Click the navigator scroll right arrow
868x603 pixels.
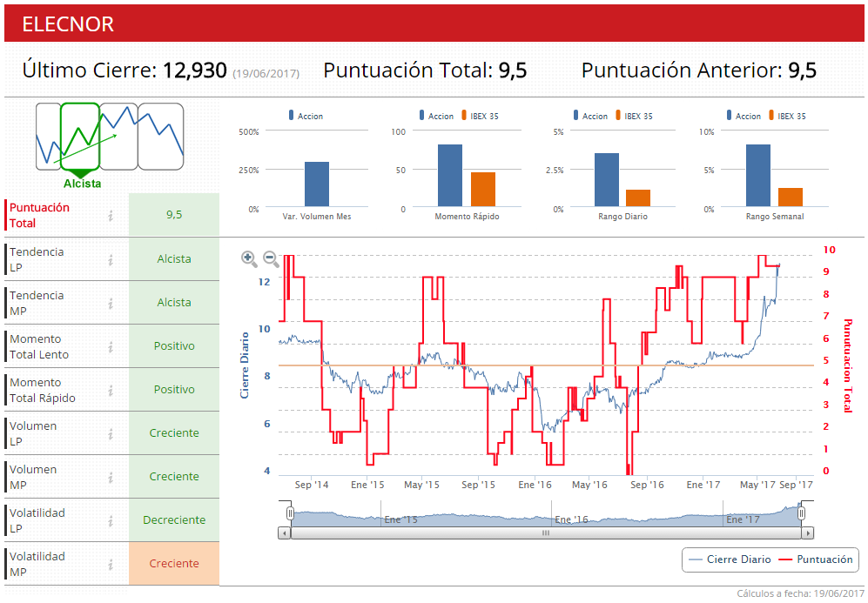[808, 533]
